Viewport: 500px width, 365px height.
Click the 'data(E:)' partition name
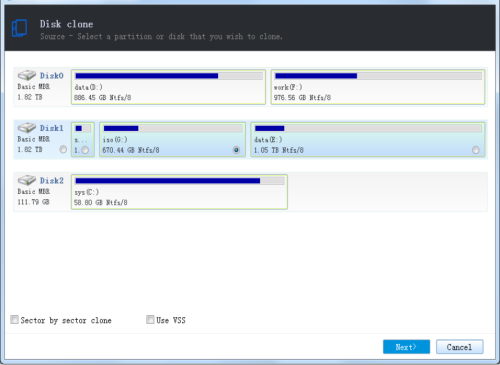point(268,140)
